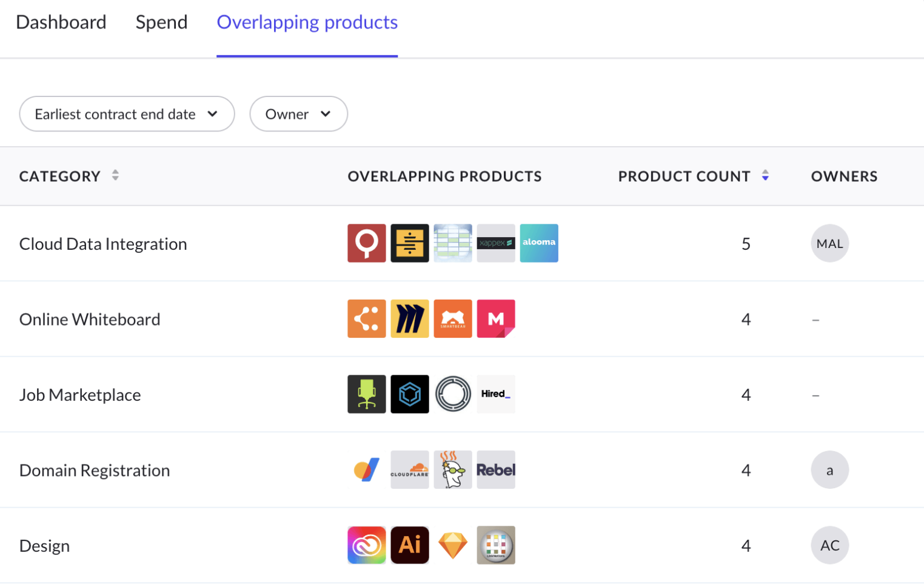Select the Rebel domain icon
Screen dimensions: 924x587
(x=495, y=469)
